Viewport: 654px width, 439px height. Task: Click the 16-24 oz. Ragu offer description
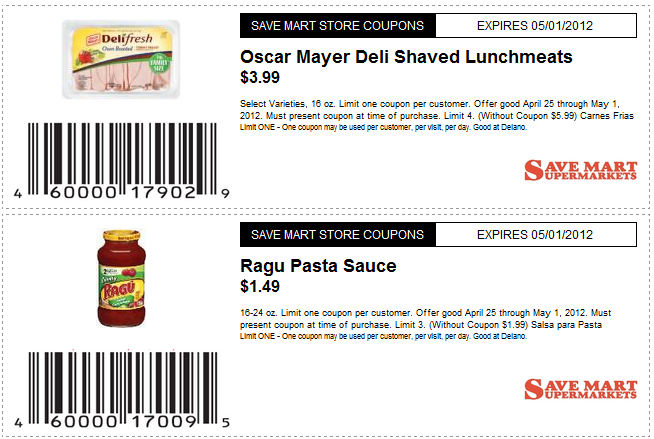pos(425,319)
